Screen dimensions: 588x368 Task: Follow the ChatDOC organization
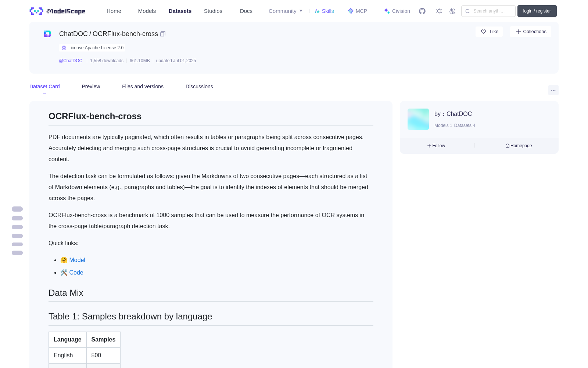click(436, 146)
